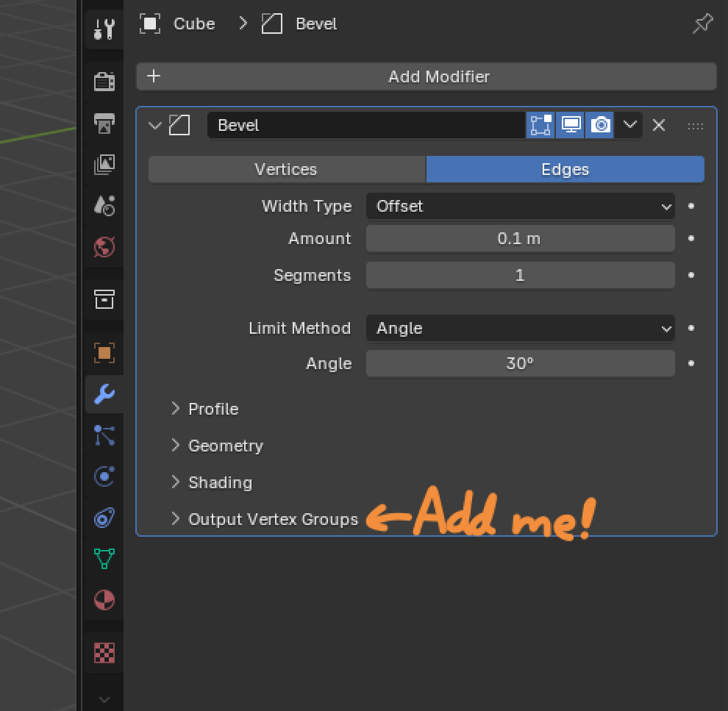This screenshot has height=711, width=728.
Task: Click the Bevel modifier drag handle grip
Action: pyautogui.click(x=695, y=126)
